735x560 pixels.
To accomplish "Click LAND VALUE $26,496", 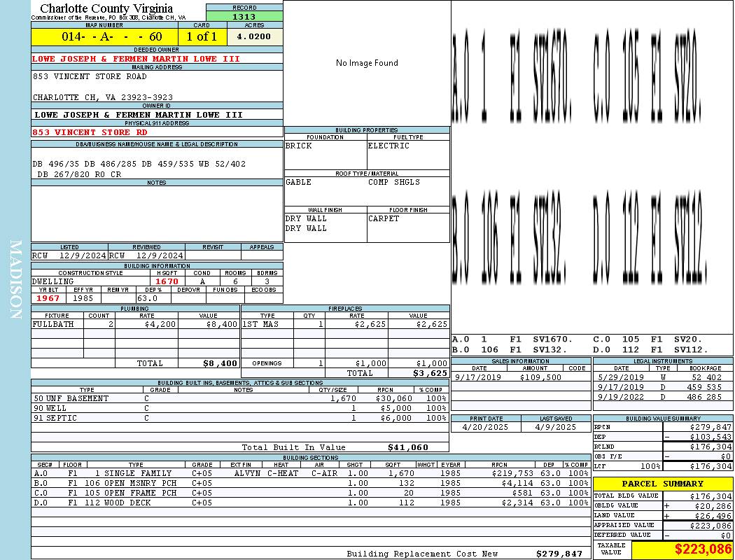I will (x=713, y=516).
